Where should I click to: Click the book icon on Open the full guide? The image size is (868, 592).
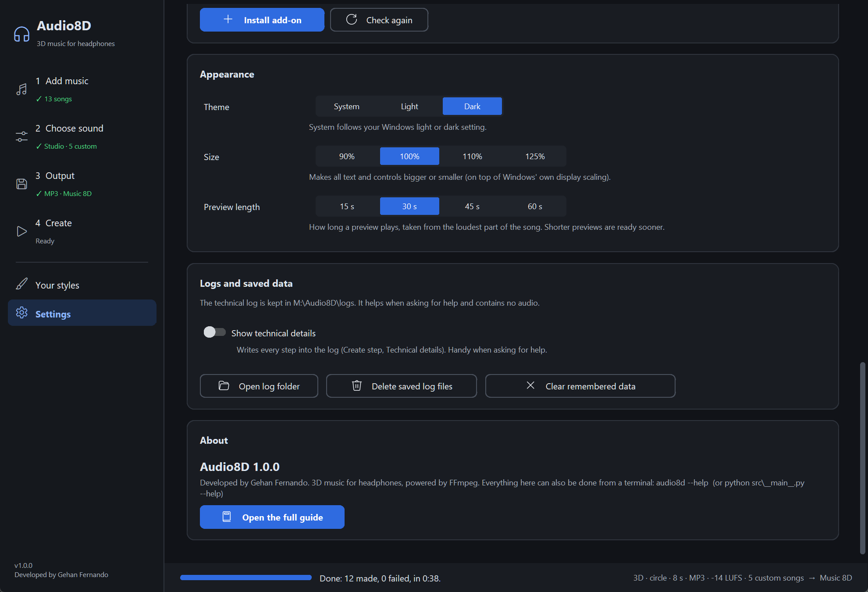[x=227, y=517]
